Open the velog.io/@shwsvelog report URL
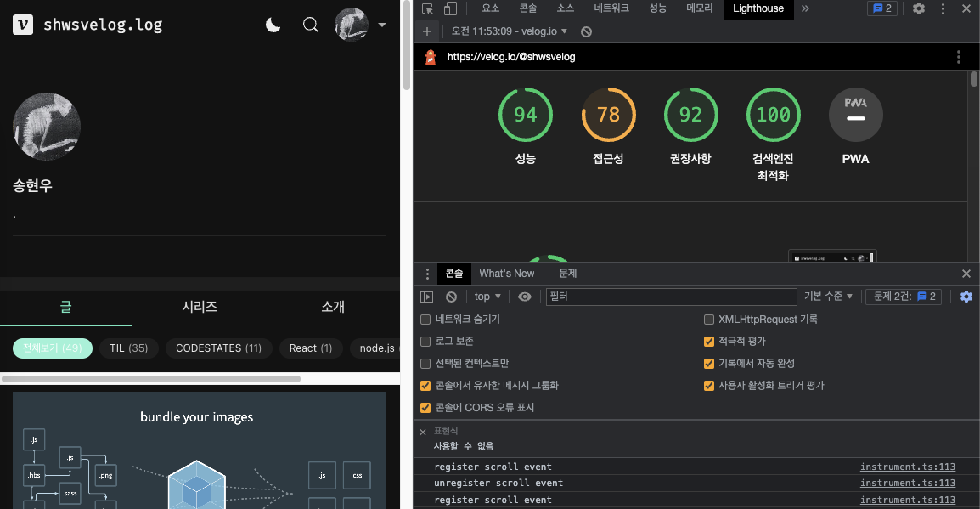The height and width of the screenshot is (509, 980). pos(511,57)
